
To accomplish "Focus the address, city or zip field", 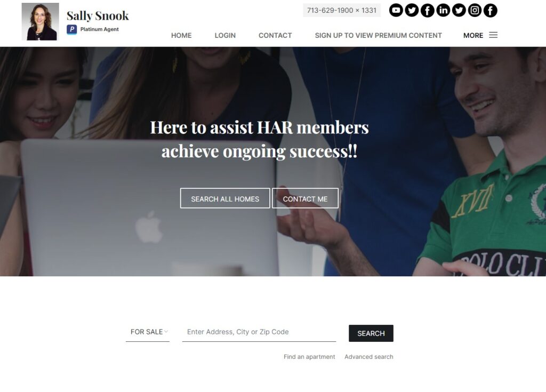I will 259,332.
